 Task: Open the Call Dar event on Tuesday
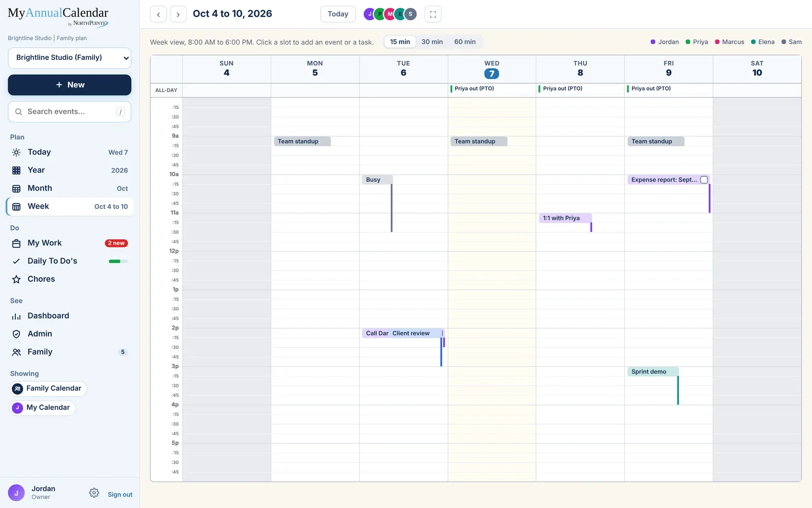tap(376, 333)
